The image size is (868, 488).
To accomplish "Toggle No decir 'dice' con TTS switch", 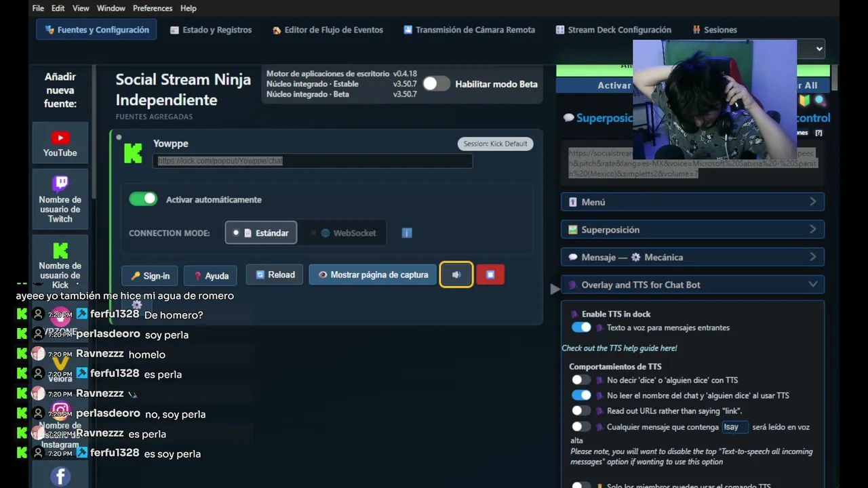I will pos(581,380).
